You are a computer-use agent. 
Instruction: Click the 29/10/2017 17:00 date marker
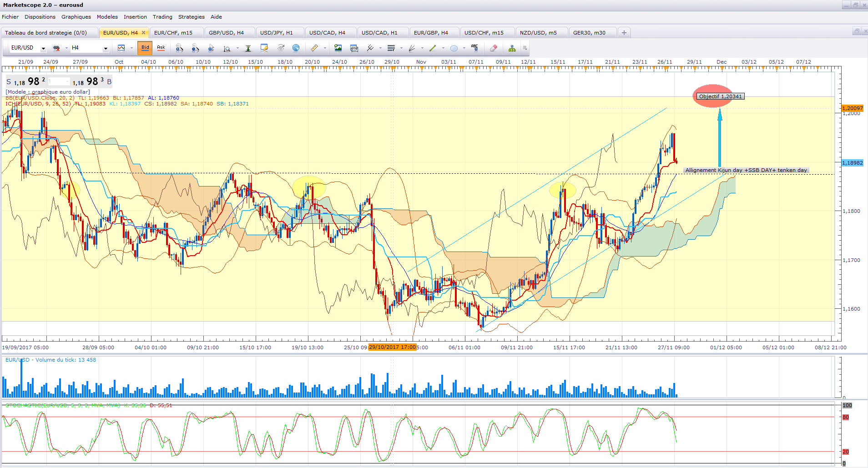(x=392, y=347)
